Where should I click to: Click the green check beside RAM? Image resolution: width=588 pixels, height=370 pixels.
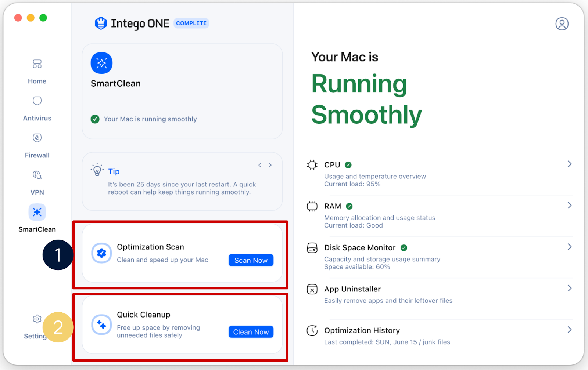click(349, 206)
